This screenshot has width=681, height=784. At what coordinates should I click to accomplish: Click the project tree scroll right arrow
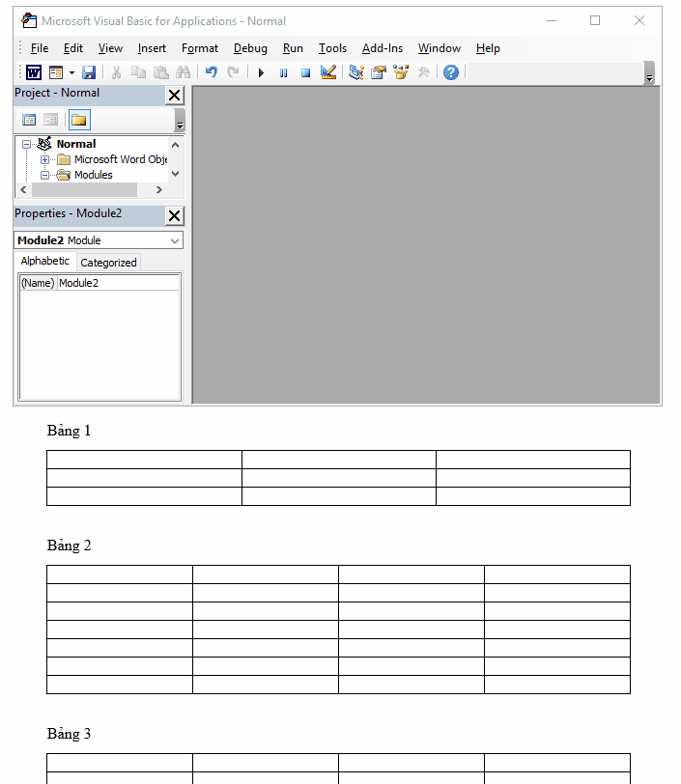[x=159, y=190]
